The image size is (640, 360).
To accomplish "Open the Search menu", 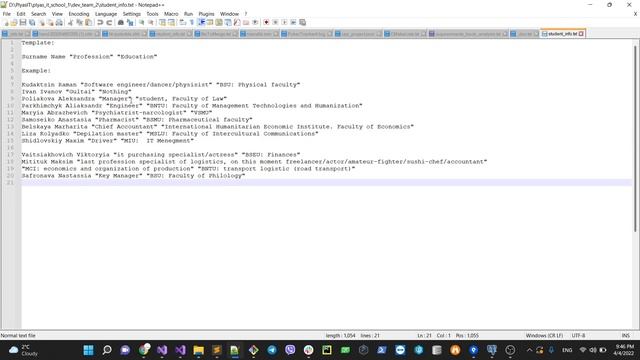I will 38,14.
